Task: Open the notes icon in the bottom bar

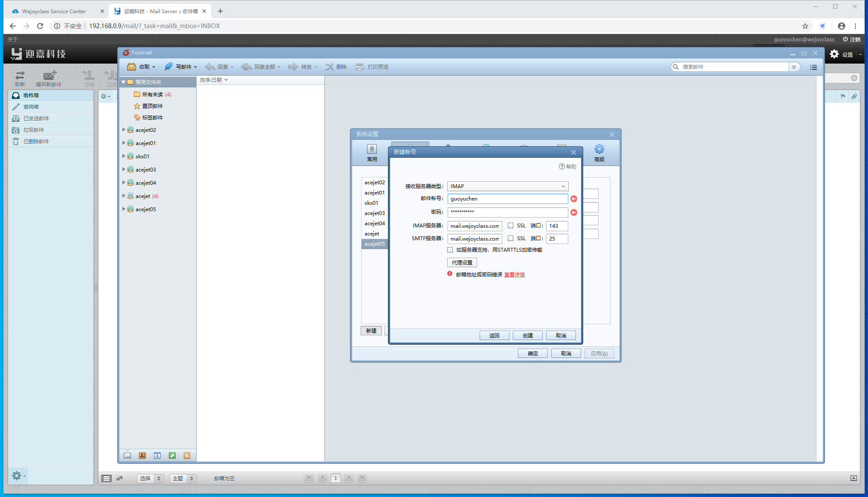Action: [x=172, y=456]
